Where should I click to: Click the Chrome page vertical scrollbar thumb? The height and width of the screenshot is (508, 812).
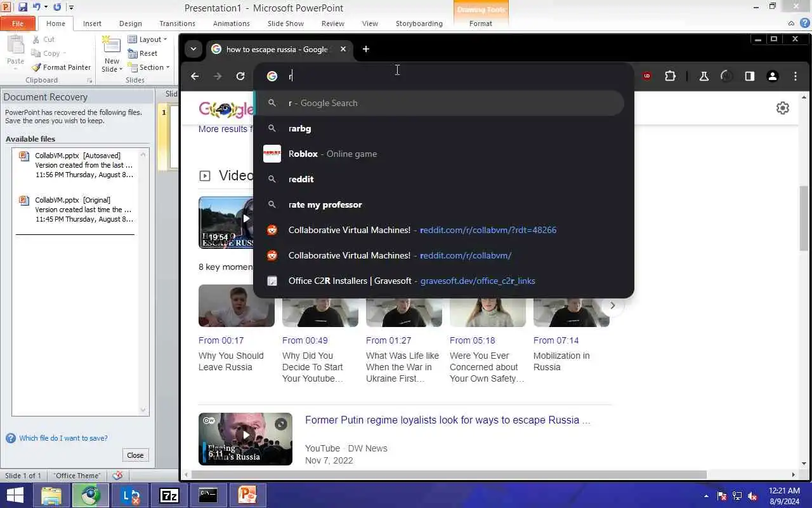pyautogui.click(x=804, y=218)
